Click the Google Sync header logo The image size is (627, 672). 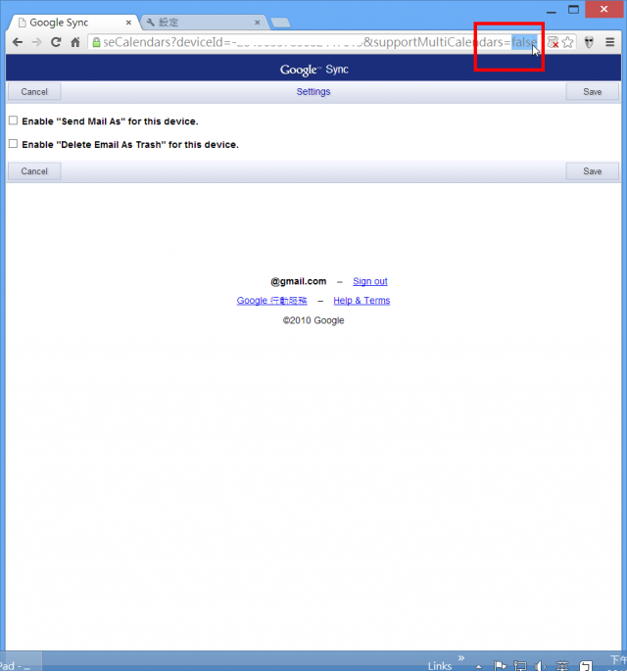click(x=313, y=70)
